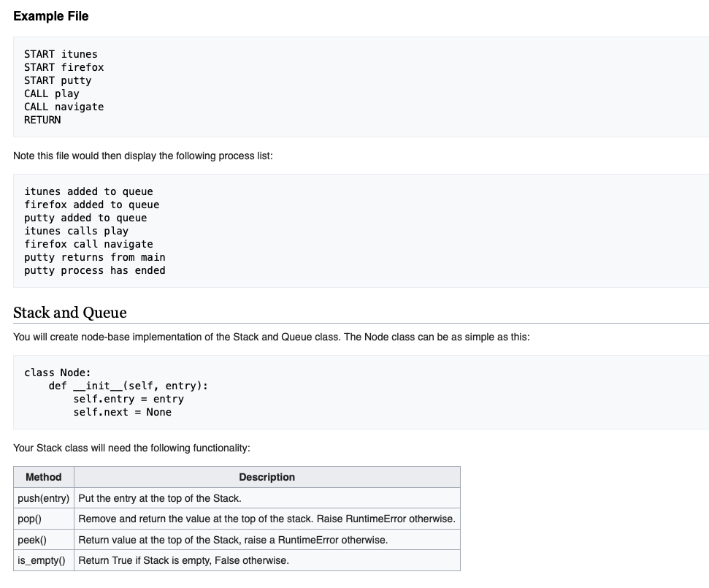Click the Description column header
The height and width of the screenshot is (588, 709).
point(267,477)
